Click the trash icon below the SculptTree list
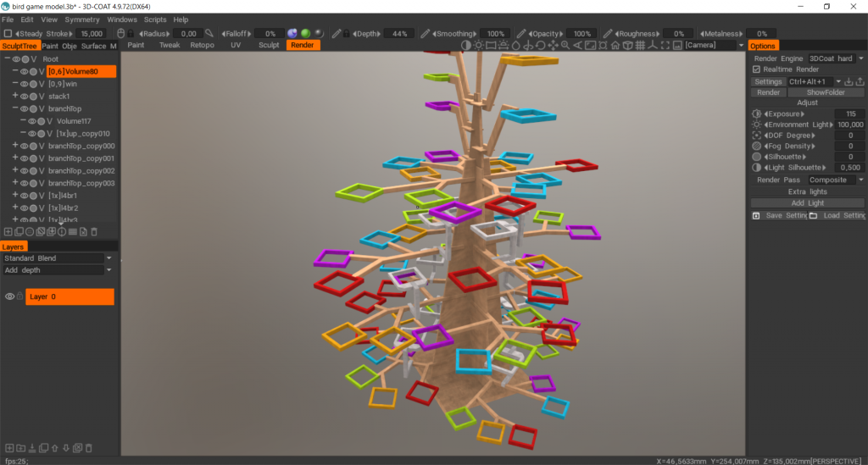868x465 pixels. tap(94, 232)
